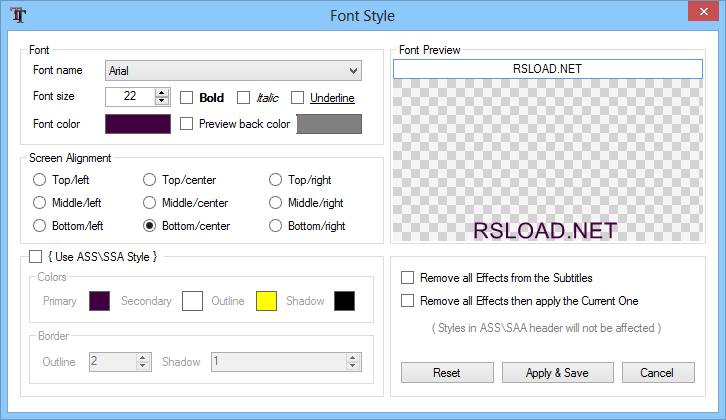
Task: Select the Middle/center alignment option
Action: click(x=149, y=203)
